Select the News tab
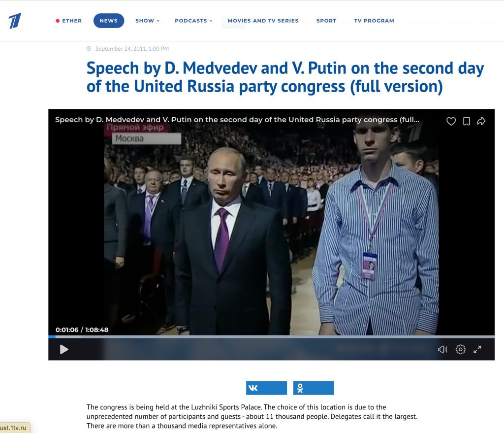The width and height of the screenshot is (504, 433). (109, 21)
